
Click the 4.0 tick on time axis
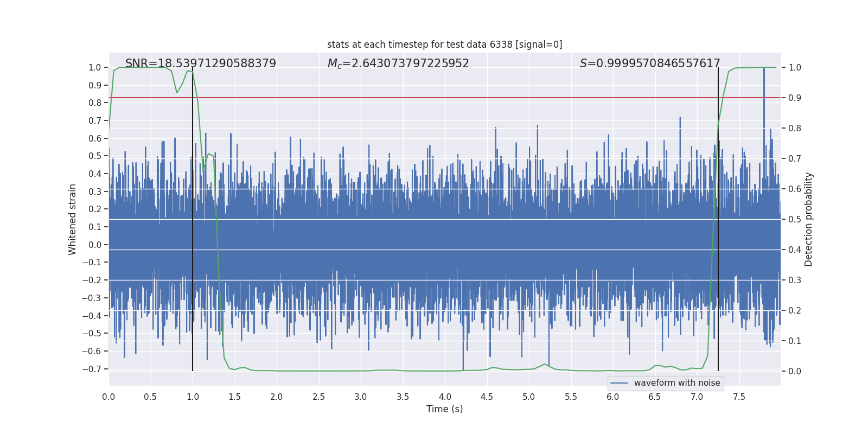pyautogui.click(x=445, y=397)
